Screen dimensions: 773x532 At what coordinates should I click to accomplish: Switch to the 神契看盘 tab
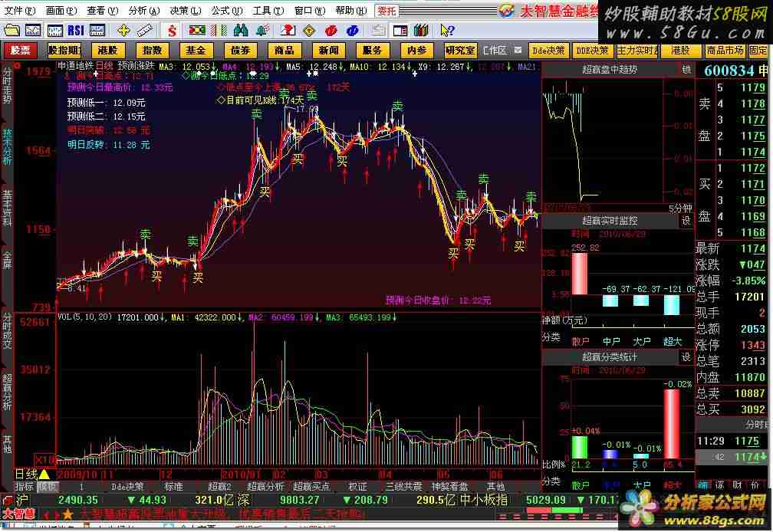click(x=449, y=487)
